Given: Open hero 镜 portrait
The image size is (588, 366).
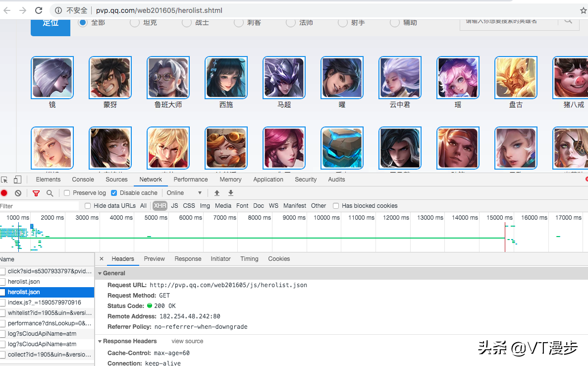Looking at the screenshot, I should point(52,78).
